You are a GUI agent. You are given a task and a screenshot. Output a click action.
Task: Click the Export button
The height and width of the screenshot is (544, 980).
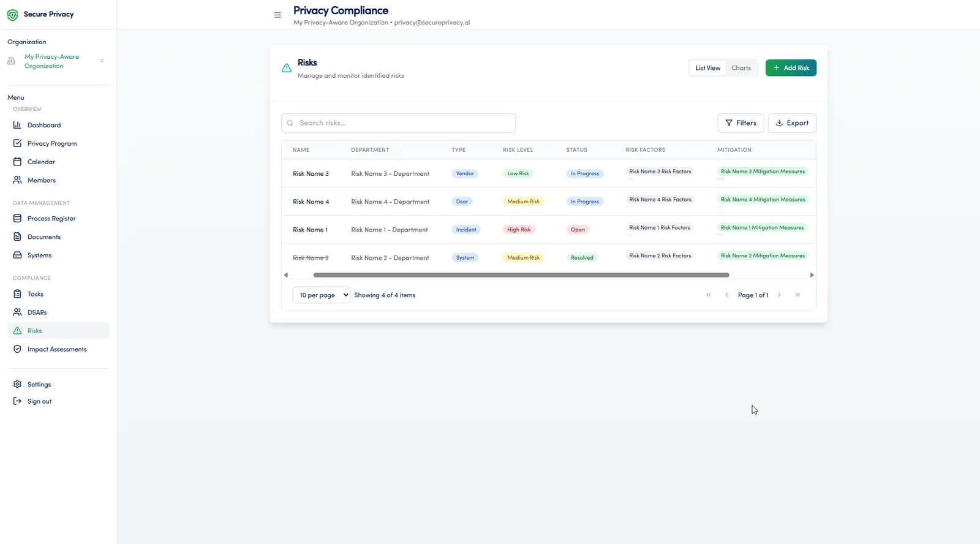[792, 123]
